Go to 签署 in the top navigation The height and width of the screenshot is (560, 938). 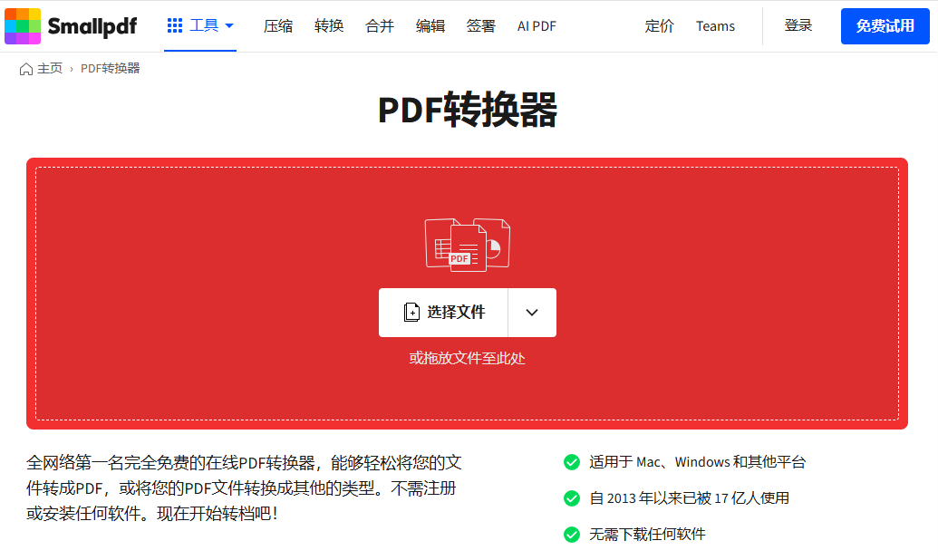(x=481, y=26)
